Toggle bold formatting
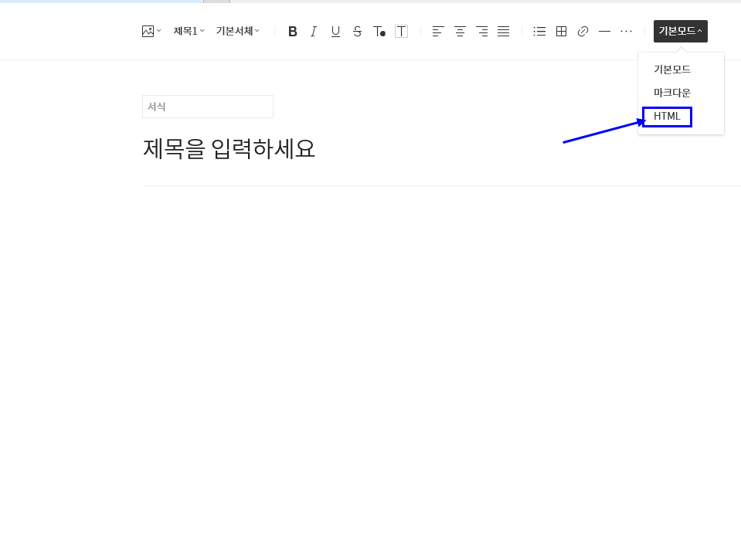The height and width of the screenshot is (560, 741). tap(293, 32)
